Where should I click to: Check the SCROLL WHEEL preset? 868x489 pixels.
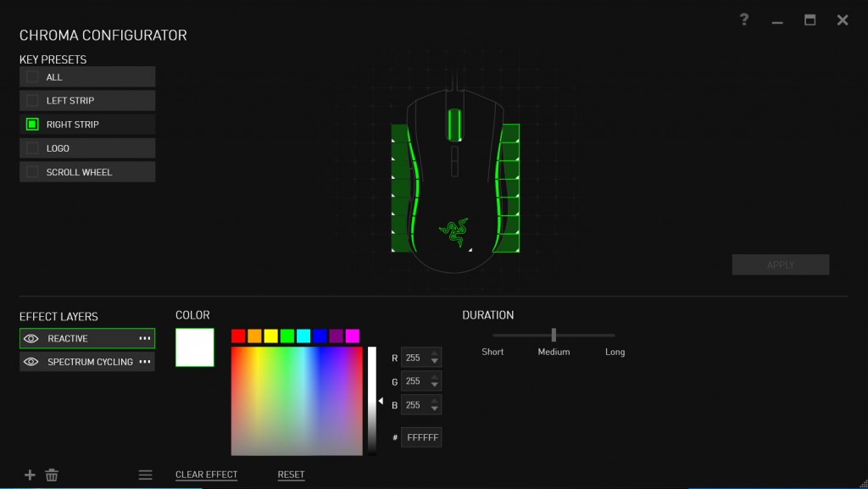tap(32, 172)
